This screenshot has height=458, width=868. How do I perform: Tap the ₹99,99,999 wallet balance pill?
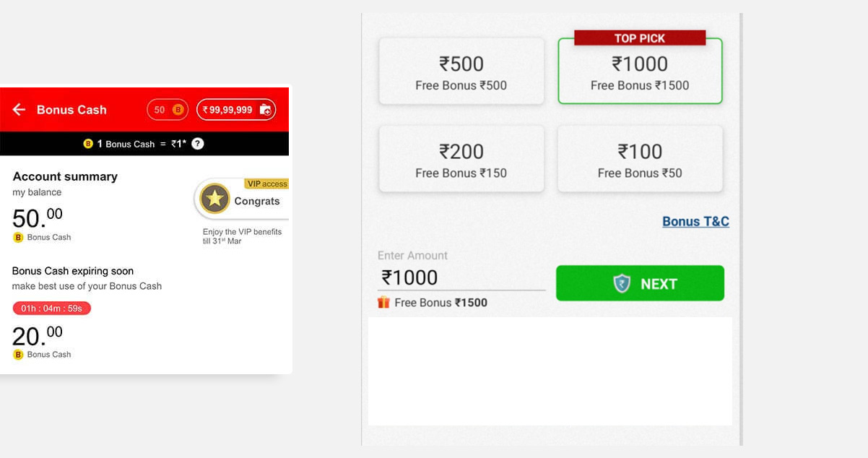pyautogui.click(x=227, y=110)
